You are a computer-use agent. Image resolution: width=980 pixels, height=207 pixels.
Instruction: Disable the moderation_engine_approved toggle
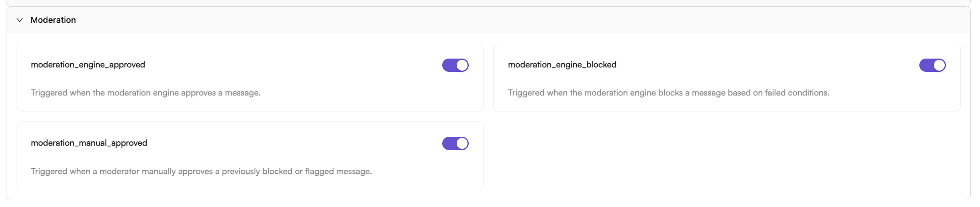455,65
